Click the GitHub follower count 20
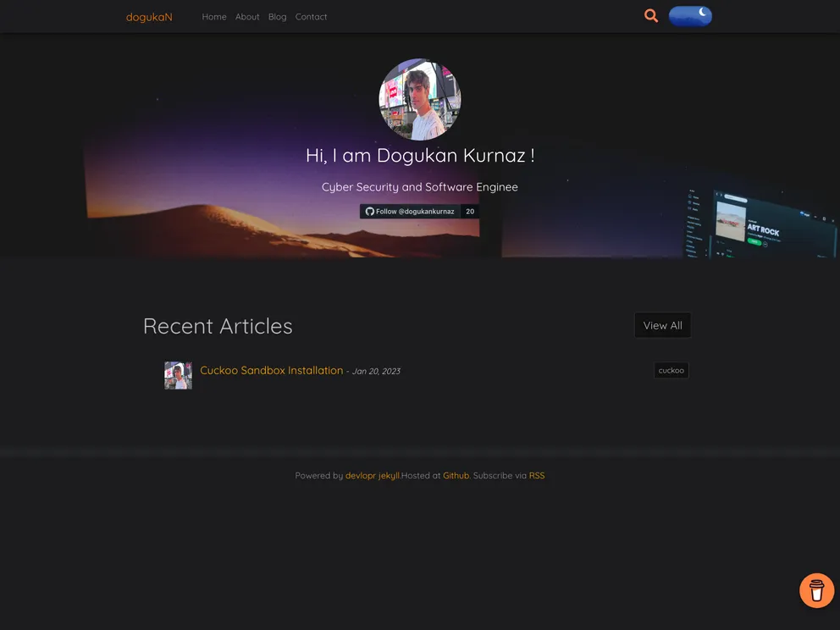The height and width of the screenshot is (630, 840). (x=470, y=212)
